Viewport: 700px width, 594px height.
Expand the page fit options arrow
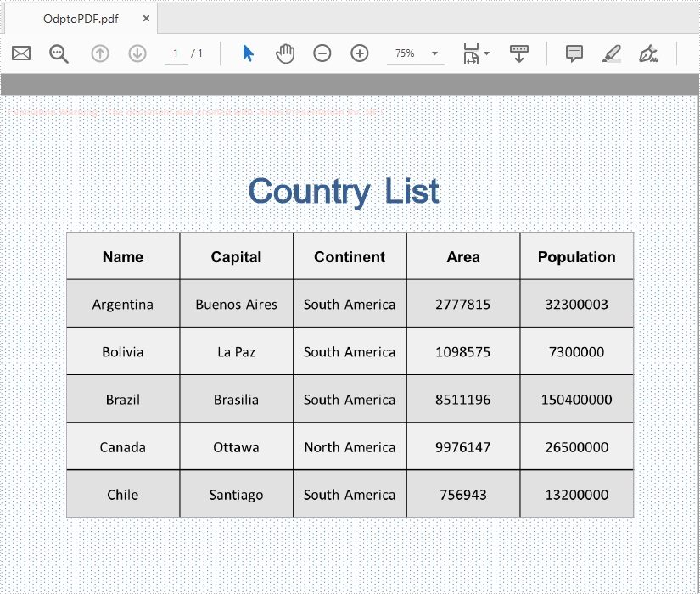tap(487, 53)
